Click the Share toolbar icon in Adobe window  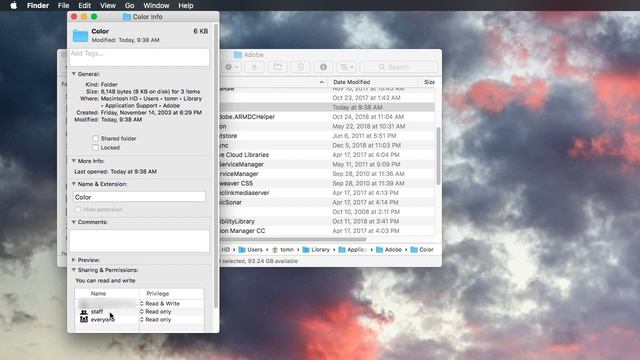click(x=254, y=67)
